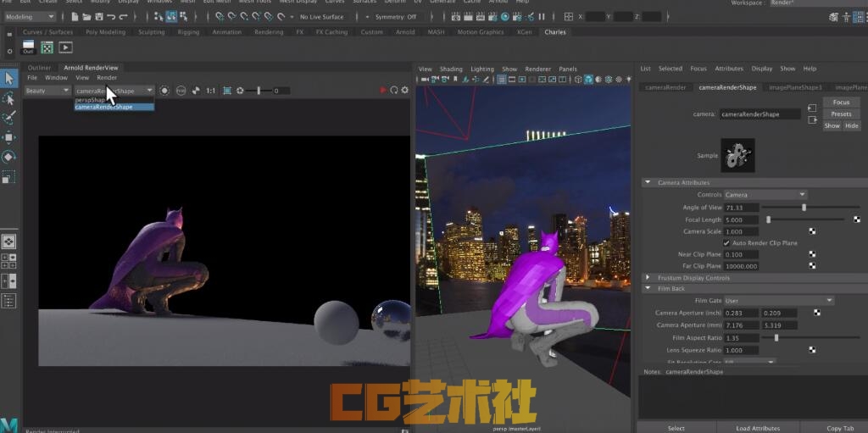Pick the Scale tool in the toolbox

coord(8,177)
